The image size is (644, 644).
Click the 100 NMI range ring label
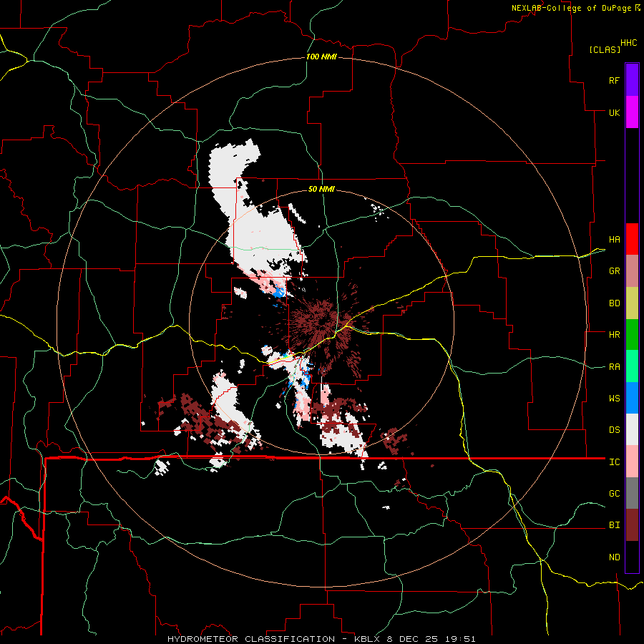[x=321, y=57]
